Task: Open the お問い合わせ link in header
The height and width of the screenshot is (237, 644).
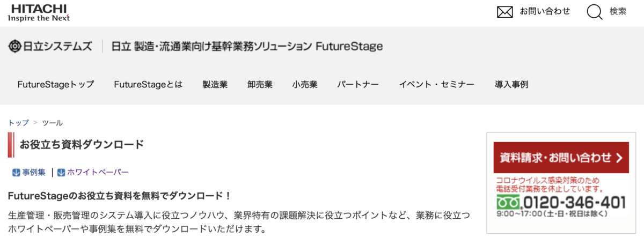Action: point(545,11)
